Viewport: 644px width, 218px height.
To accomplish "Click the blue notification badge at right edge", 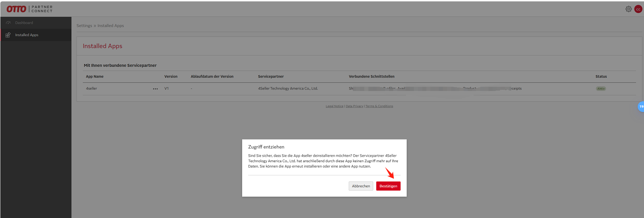I will click(x=641, y=106).
